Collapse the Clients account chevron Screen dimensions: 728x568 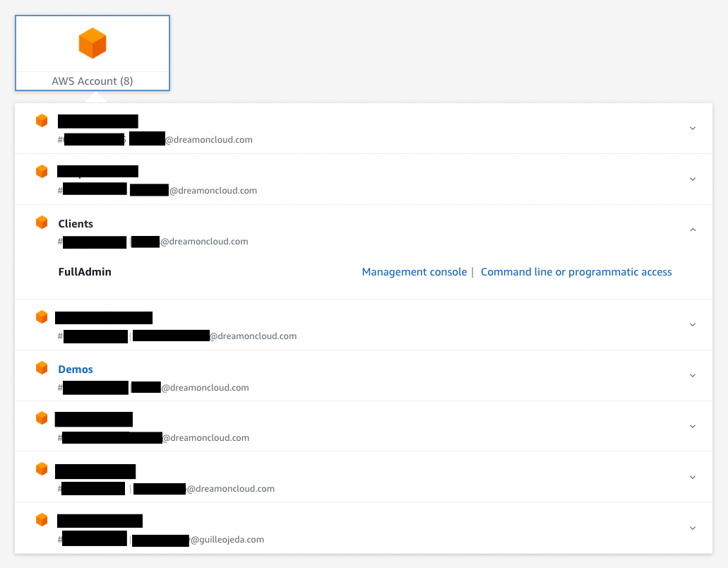[693, 230]
